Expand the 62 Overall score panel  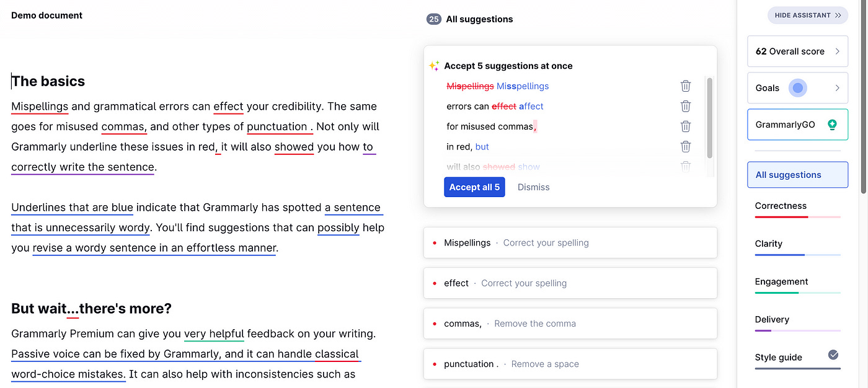point(797,51)
